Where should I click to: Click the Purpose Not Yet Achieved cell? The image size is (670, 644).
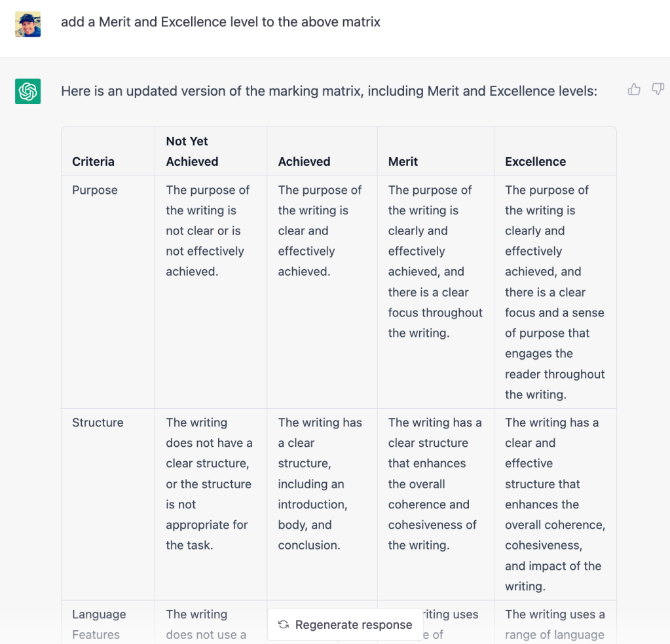tap(208, 231)
